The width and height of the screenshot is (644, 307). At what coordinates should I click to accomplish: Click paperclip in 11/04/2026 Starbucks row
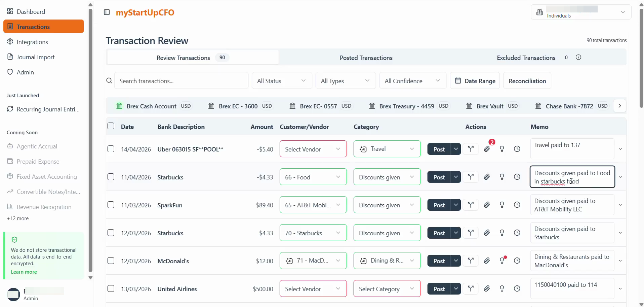pyautogui.click(x=487, y=177)
